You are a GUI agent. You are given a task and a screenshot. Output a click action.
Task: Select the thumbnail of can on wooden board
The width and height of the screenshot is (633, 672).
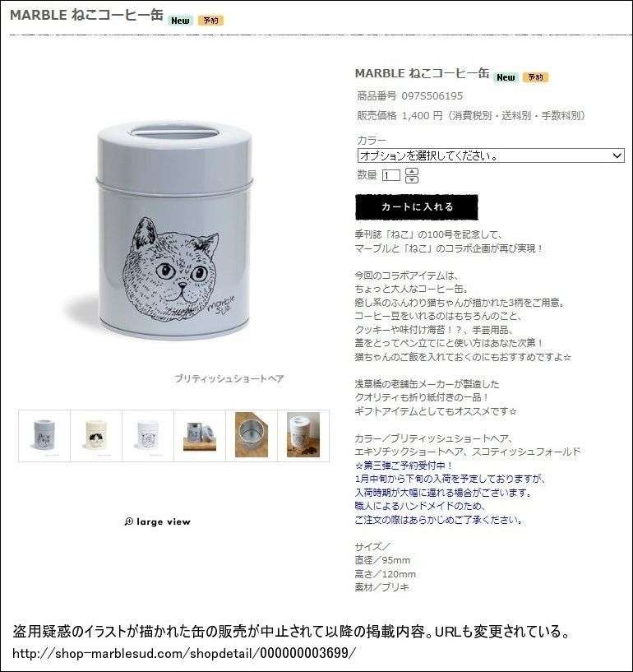click(x=200, y=436)
